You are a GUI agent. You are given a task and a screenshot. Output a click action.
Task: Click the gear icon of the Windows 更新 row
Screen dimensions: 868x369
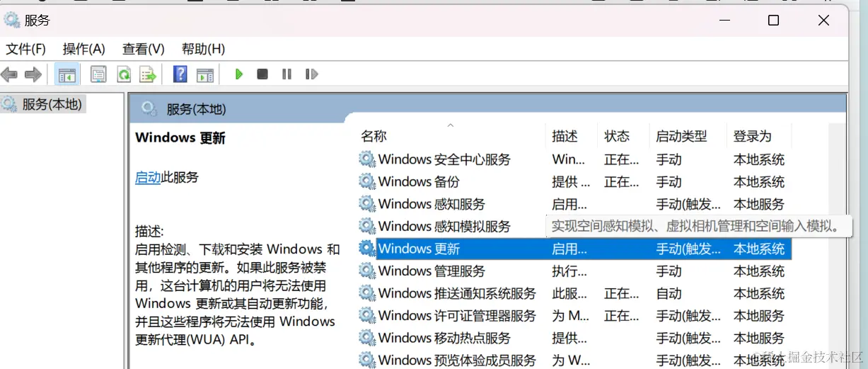click(x=367, y=249)
